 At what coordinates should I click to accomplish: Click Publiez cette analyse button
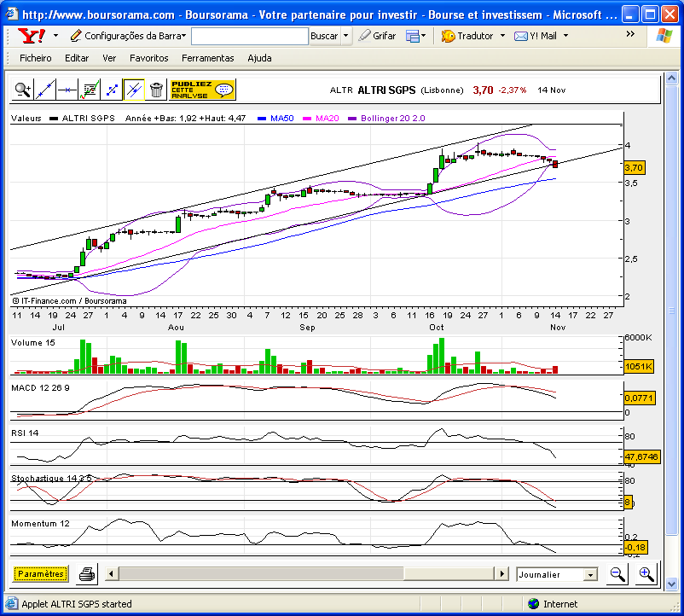[202, 90]
